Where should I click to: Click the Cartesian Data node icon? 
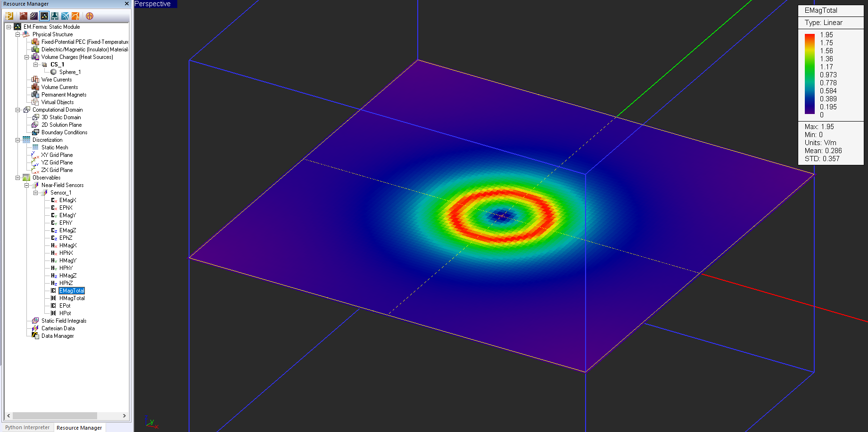pos(35,328)
